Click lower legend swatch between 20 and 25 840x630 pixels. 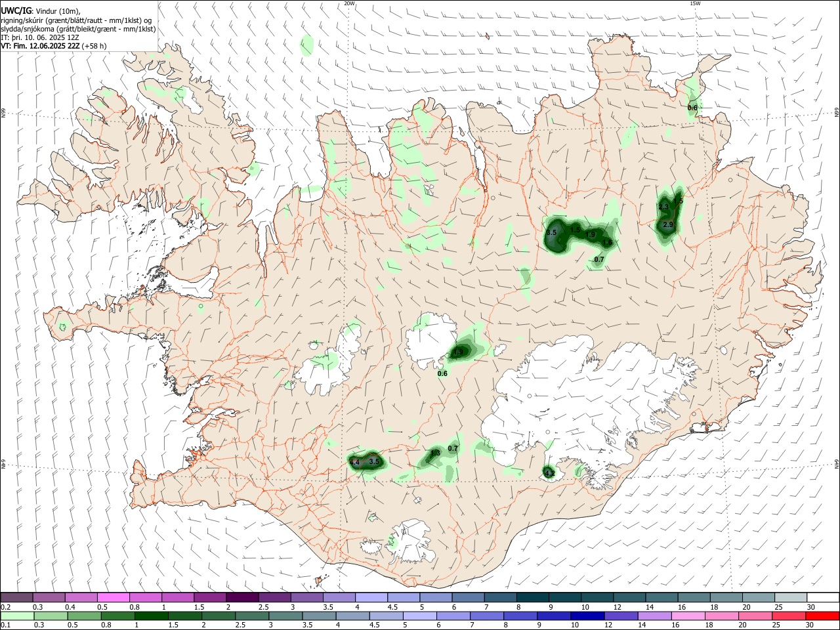tap(755, 616)
